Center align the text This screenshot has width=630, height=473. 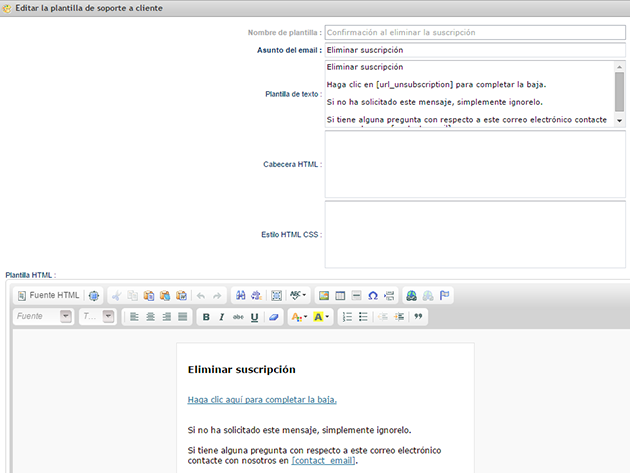click(x=150, y=317)
